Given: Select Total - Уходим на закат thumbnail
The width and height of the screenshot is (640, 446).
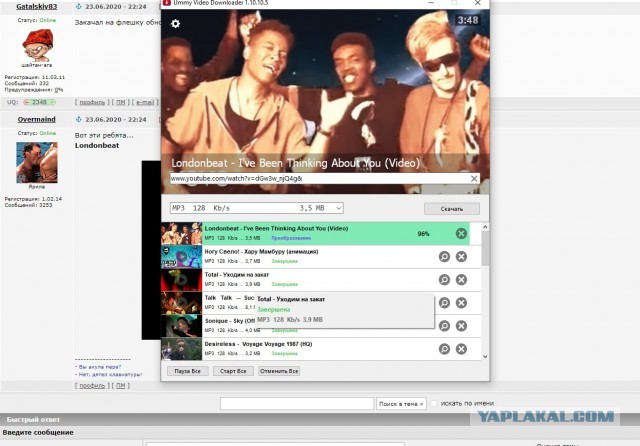Looking at the screenshot, I should point(182,280).
